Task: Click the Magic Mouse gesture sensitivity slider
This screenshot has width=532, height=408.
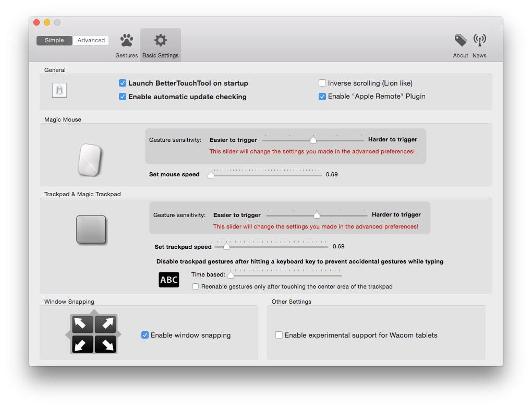Action: (313, 139)
